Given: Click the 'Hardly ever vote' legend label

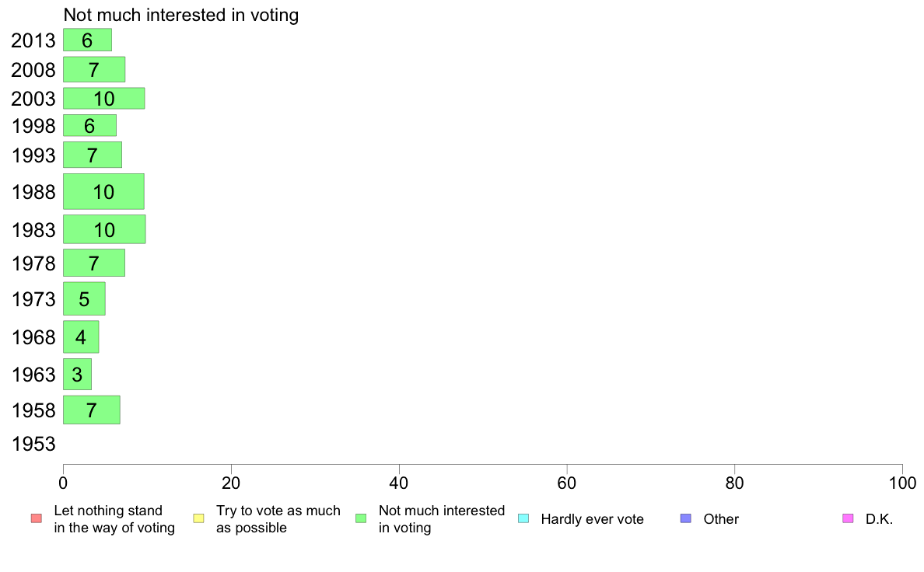Looking at the screenshot, I should [x=592, y=519].
